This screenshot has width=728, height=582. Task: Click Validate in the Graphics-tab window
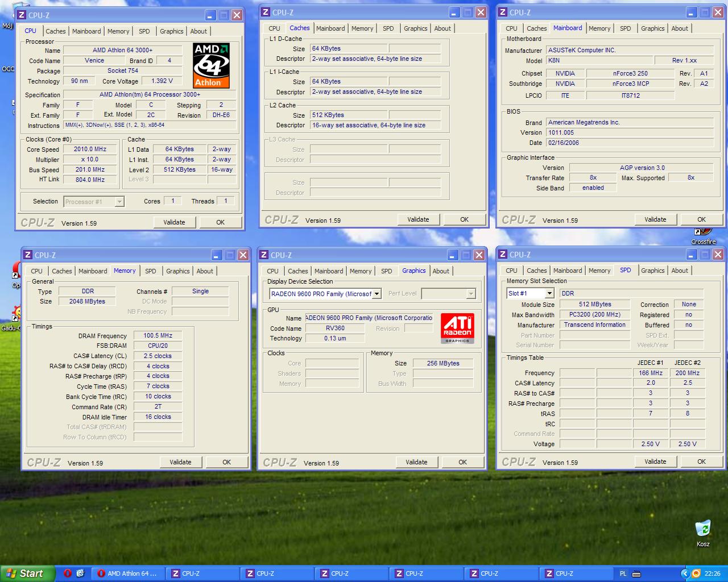(416, 462)
